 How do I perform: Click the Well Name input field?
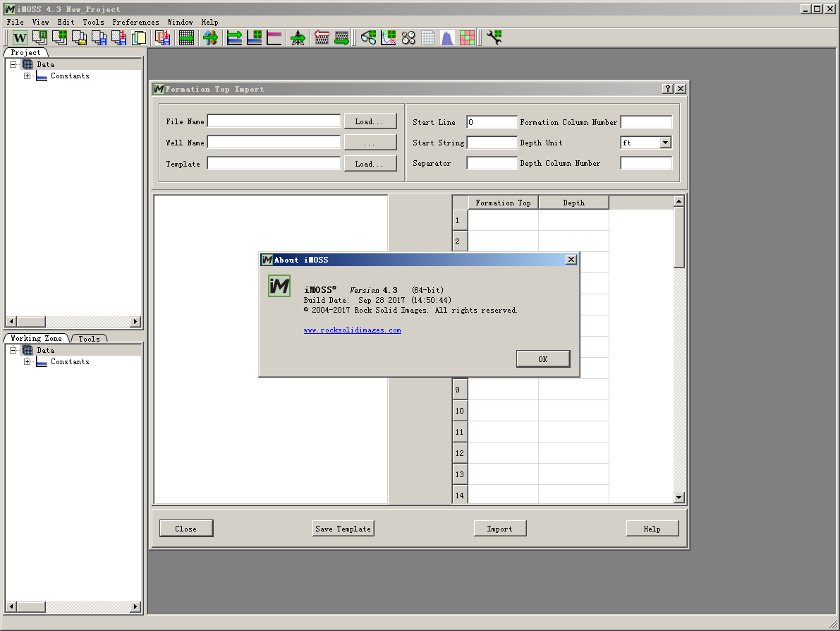tap(274, 142)
